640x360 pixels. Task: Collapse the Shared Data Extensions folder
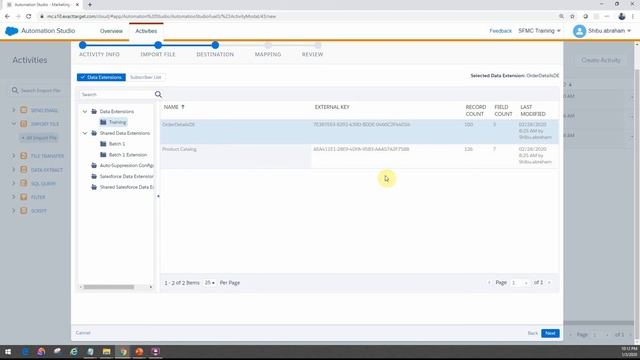click(85, 133)
